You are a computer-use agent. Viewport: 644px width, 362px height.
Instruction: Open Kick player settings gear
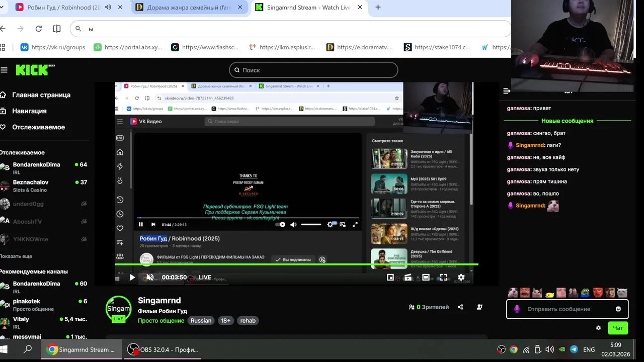pyautogui.click(x=461, y=277)
